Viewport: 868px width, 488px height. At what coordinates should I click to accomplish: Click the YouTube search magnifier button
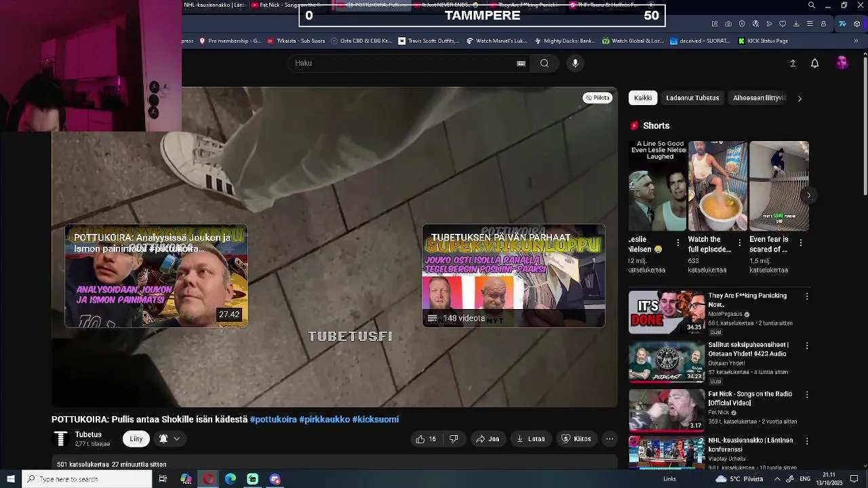coord(544,63)
